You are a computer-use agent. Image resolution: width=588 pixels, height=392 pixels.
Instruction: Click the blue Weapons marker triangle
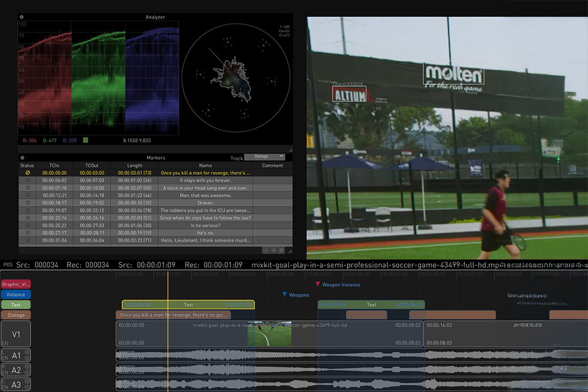[285, 295]
